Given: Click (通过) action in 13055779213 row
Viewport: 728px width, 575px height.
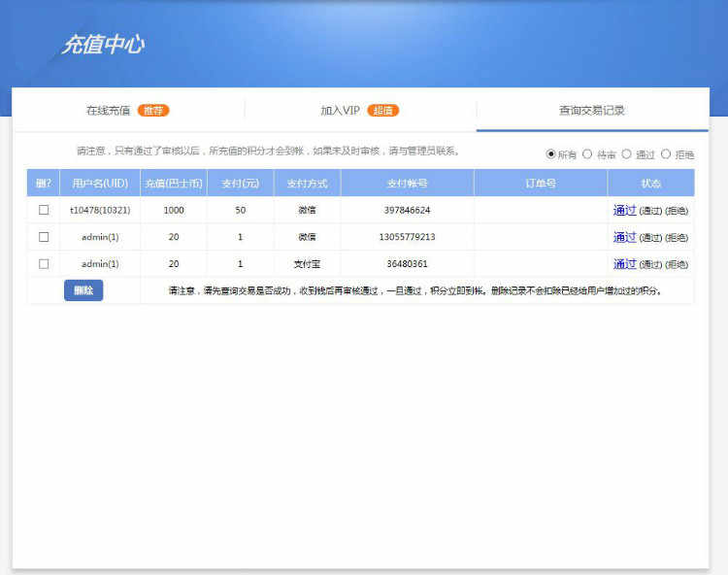Looking at the screenshot, I should pos(650,238).
